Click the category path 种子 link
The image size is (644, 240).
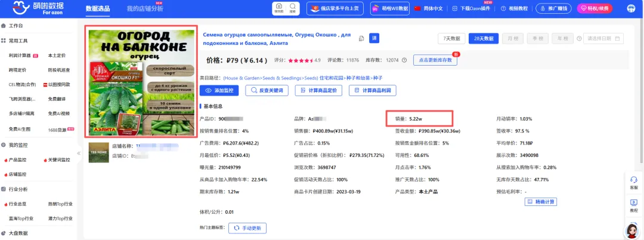tap(378, 78)
